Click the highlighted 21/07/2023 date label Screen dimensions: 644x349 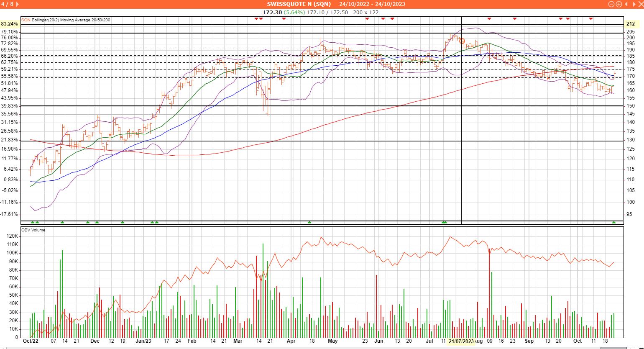click(461, 341)
